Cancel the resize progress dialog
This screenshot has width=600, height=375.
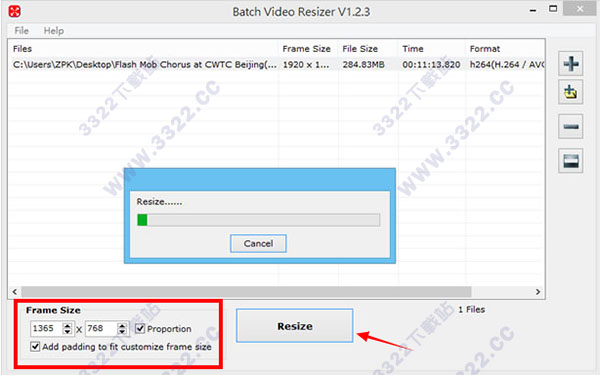coord(258,243)
